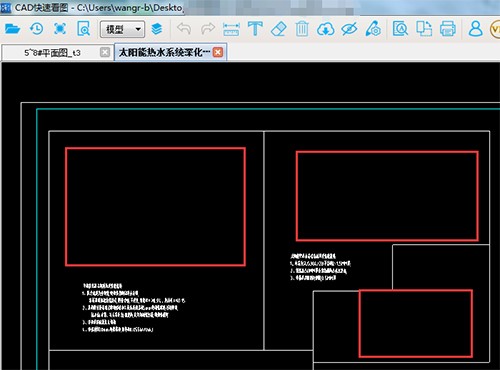Open cloud download icon

coord(325,29)
